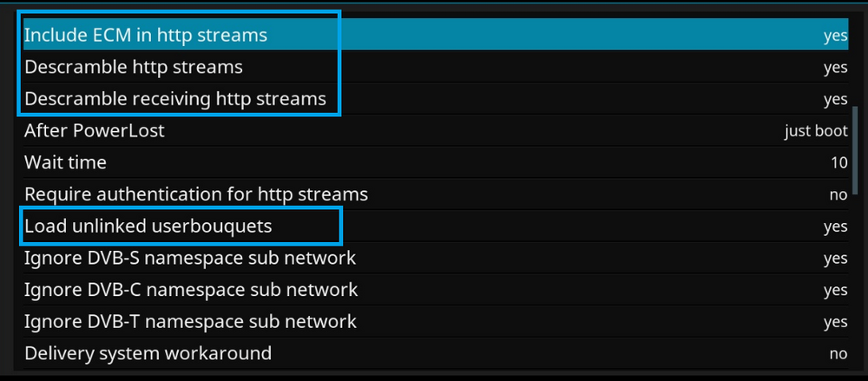The height and width of the screenshot is (381, 868).
Task: Select Ignore DVB-C namespace sub network
Action: (x=436, y=290)
